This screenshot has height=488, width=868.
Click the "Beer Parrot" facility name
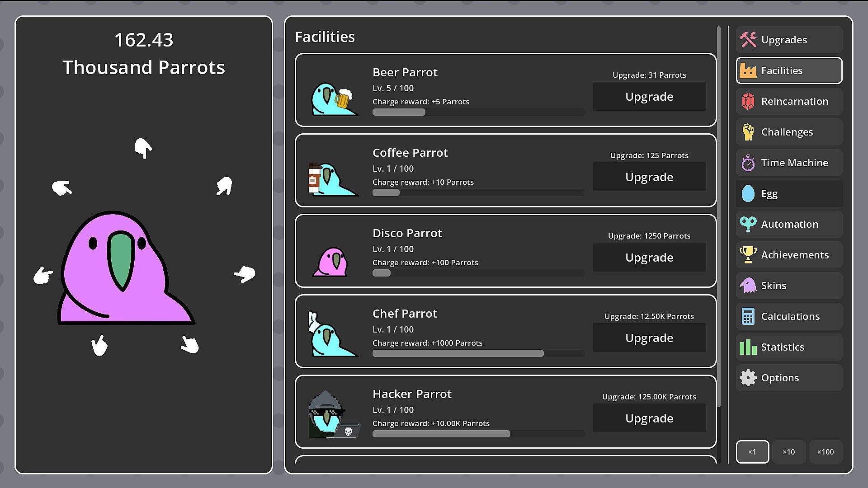click(x=405, y=72)
